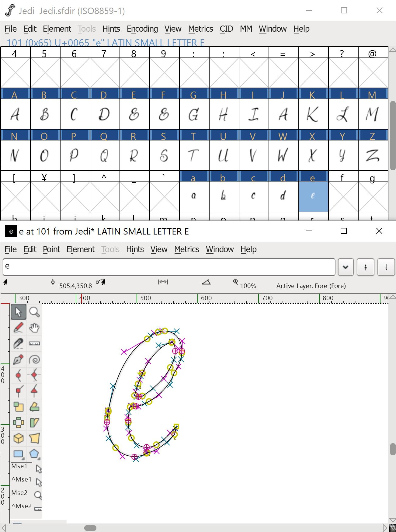Activate the Scale selection tool
396x532 pixels.
18,407
